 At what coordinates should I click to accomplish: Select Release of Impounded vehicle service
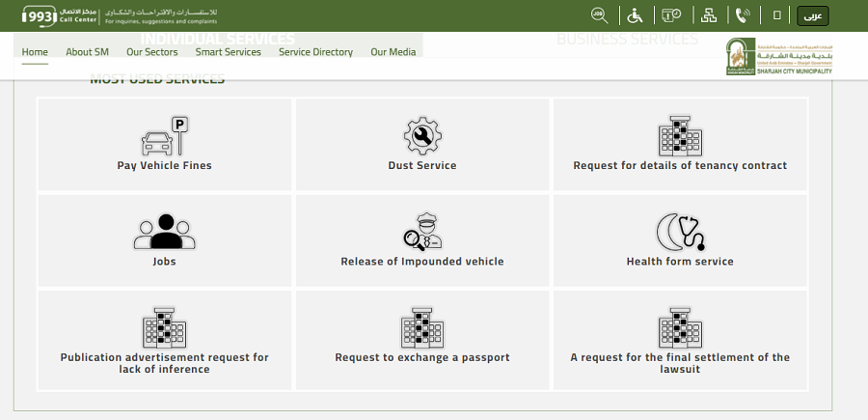click(x=422, y=241)
